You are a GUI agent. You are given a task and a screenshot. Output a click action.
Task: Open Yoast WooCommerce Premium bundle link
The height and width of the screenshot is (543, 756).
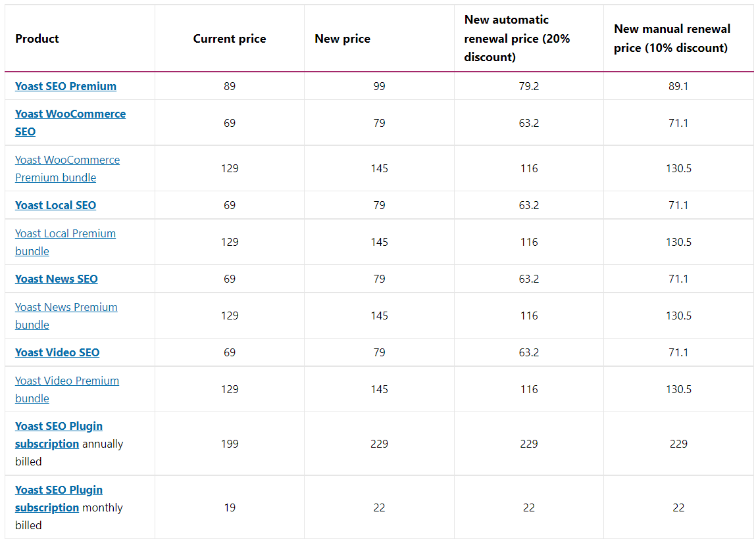67,160
